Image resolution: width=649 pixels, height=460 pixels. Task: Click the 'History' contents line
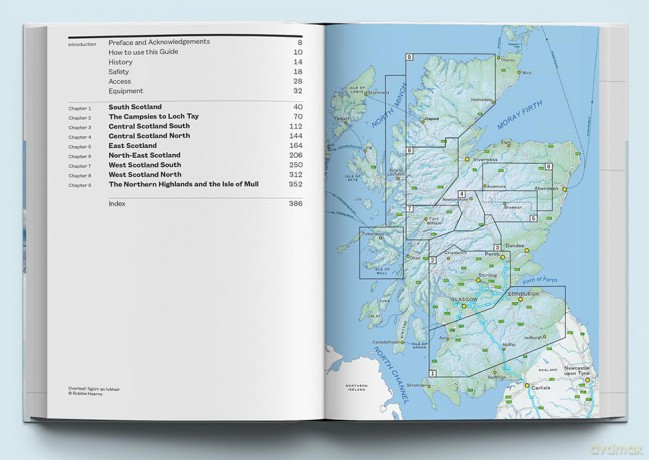[x=120, y=62]
